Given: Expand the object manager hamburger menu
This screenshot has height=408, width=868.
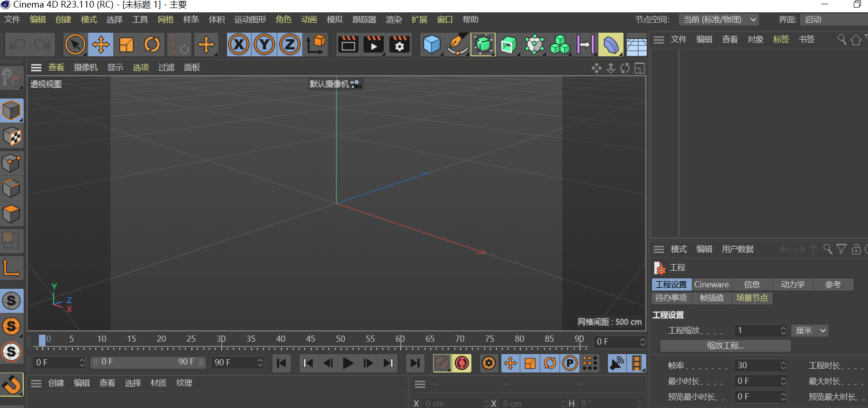Looking at the screenshot, I should click(x=659, y=39).
